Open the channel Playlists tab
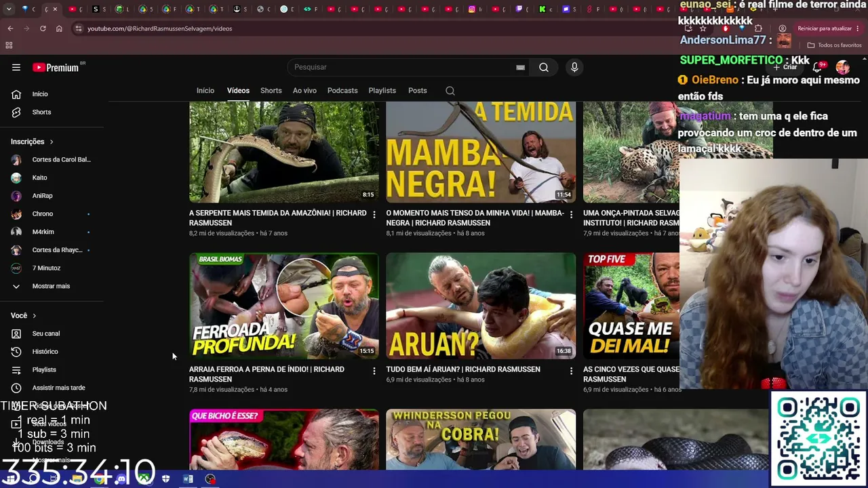868x488 pixels. [x=382, y=91]
